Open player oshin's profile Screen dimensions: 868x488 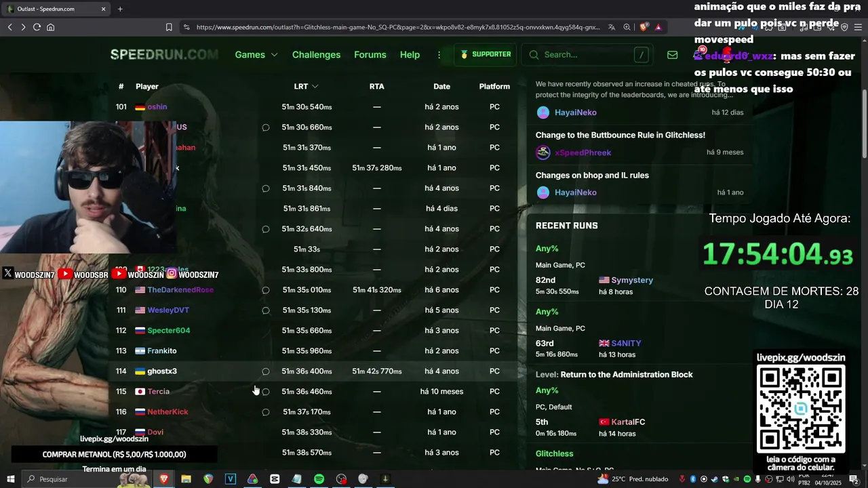[x=157, y=106]
